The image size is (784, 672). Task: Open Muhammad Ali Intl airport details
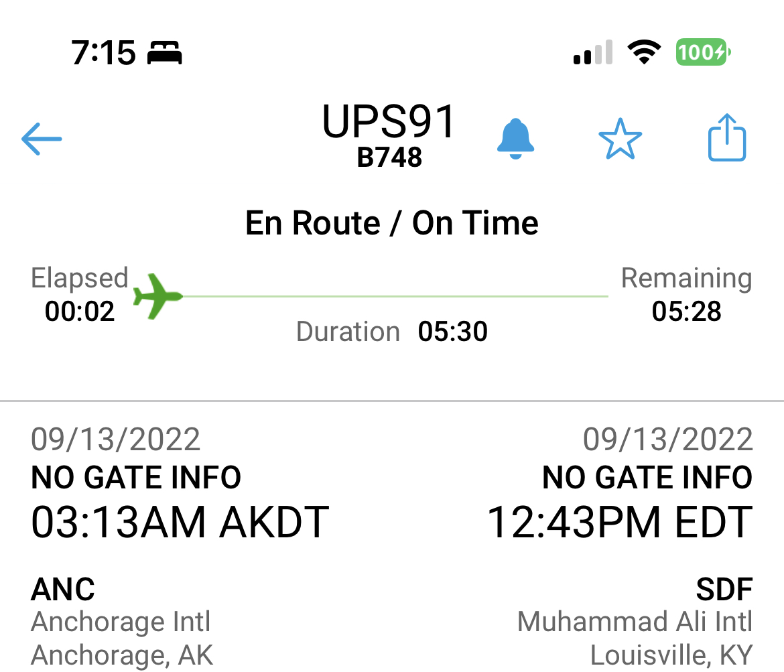click(635, 622)
